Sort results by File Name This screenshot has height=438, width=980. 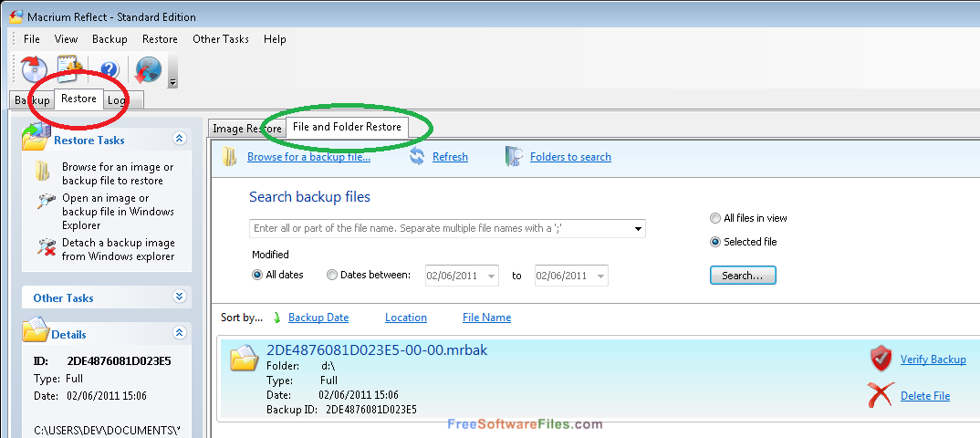(486, 318)
